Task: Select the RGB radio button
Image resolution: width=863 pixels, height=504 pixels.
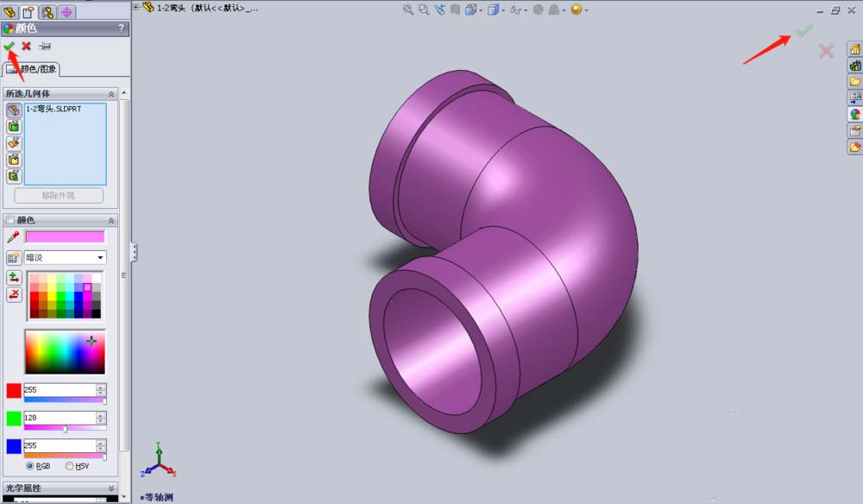Action: point(30,468)
